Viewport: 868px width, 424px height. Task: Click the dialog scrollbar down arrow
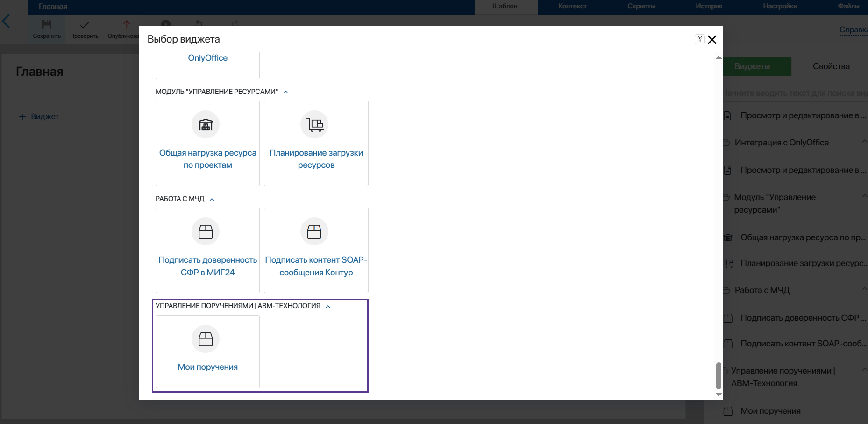pos(719,395)
